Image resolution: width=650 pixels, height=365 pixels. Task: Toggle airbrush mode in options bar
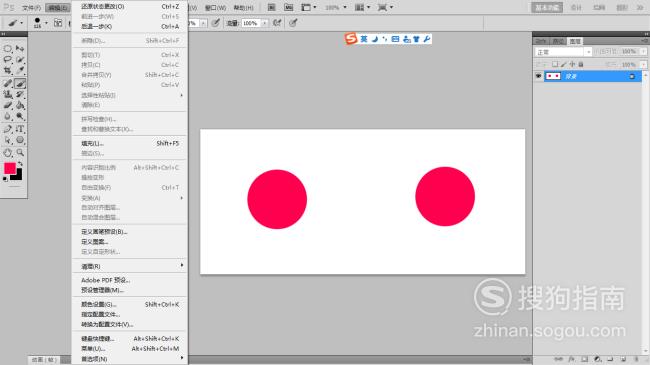pyautogui.click(x=277, y=23)
